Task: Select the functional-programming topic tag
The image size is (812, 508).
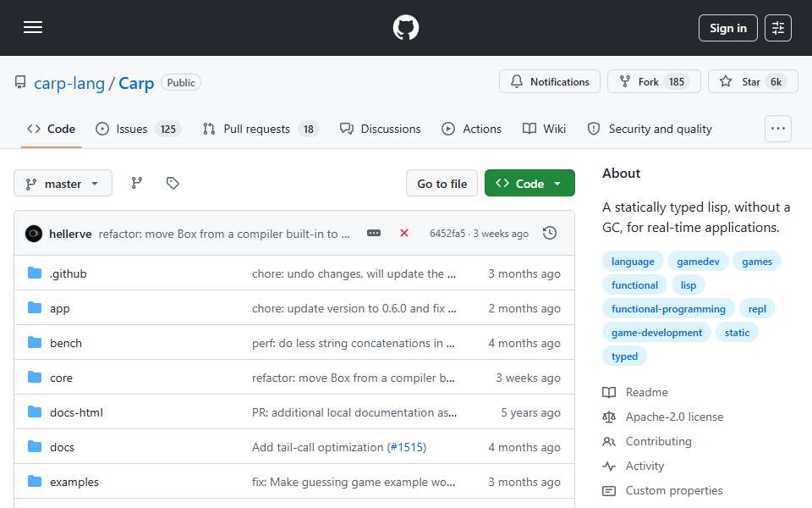Action: [668, 309]
